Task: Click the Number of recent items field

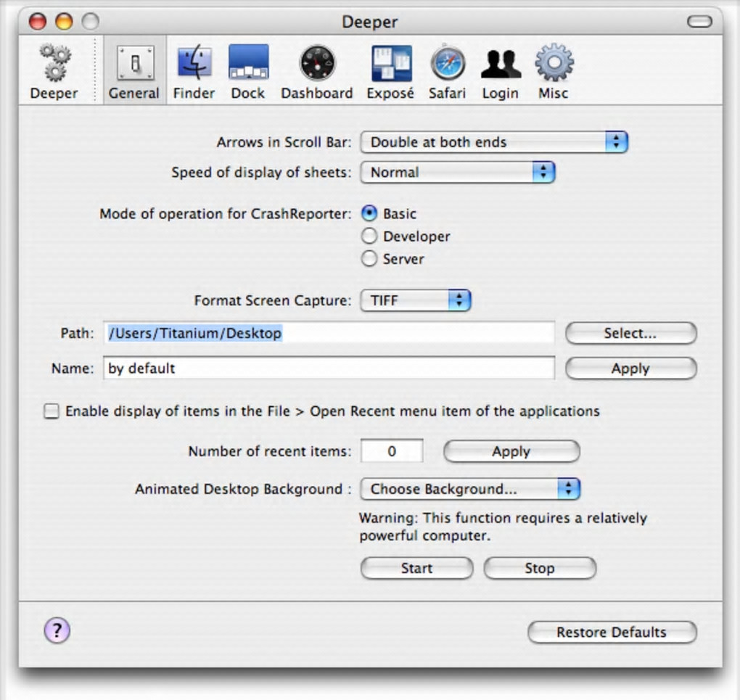Action: point(392,451)
